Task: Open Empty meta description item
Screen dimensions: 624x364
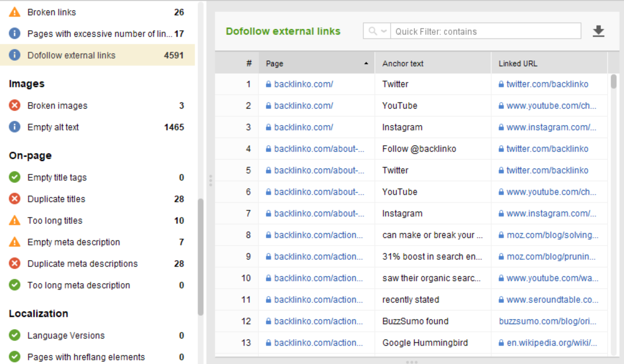Action: click(x=97, y=242)
